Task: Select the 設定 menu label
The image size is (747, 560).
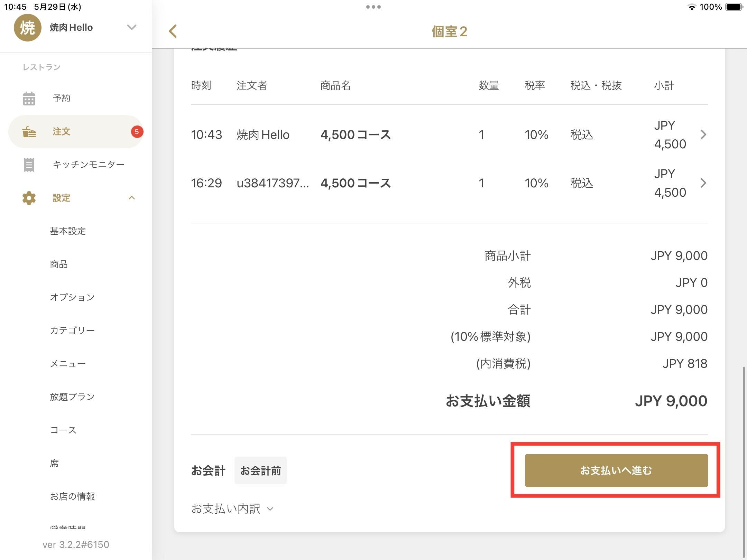Action: click(62, 198)
